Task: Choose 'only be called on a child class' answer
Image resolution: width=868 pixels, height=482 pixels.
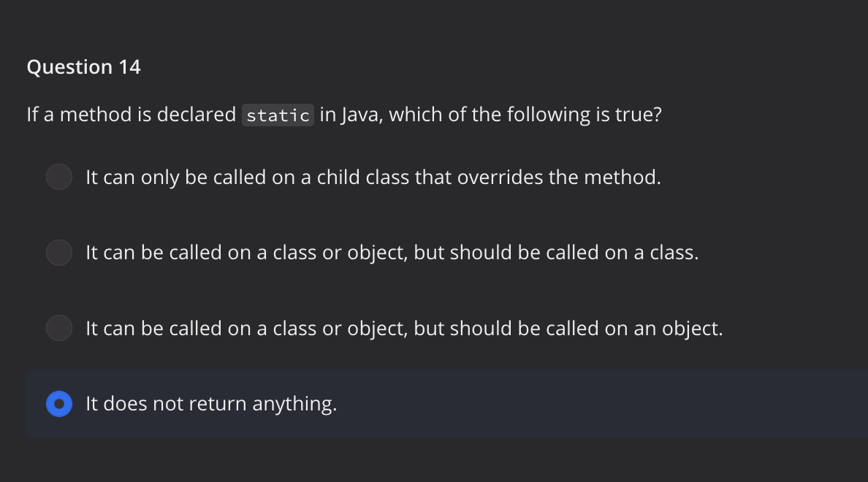Action: tap(373, 177)
